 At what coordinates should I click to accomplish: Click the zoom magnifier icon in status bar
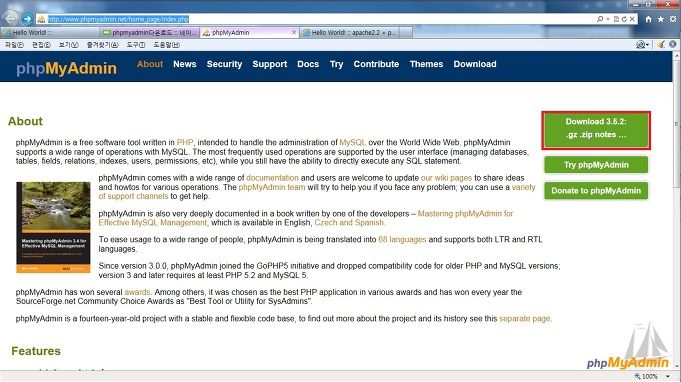pos(637,376)
